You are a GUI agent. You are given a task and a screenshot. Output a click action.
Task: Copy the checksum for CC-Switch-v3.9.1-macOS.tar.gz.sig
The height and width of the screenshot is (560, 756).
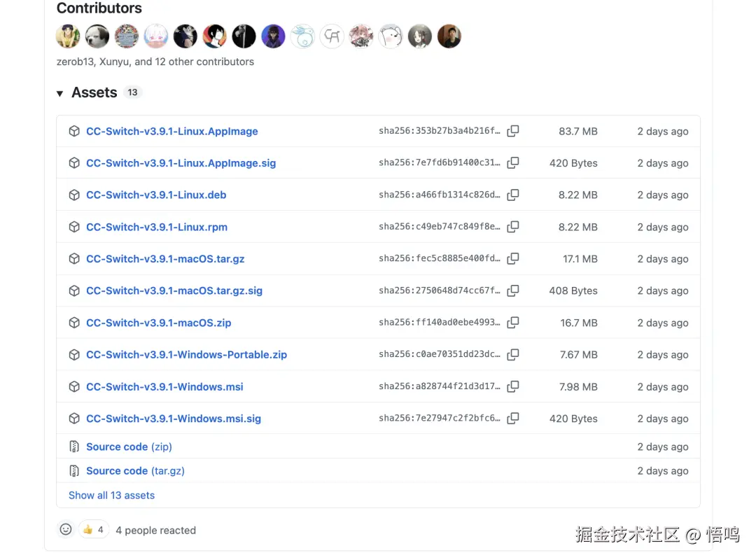(513, 290)
